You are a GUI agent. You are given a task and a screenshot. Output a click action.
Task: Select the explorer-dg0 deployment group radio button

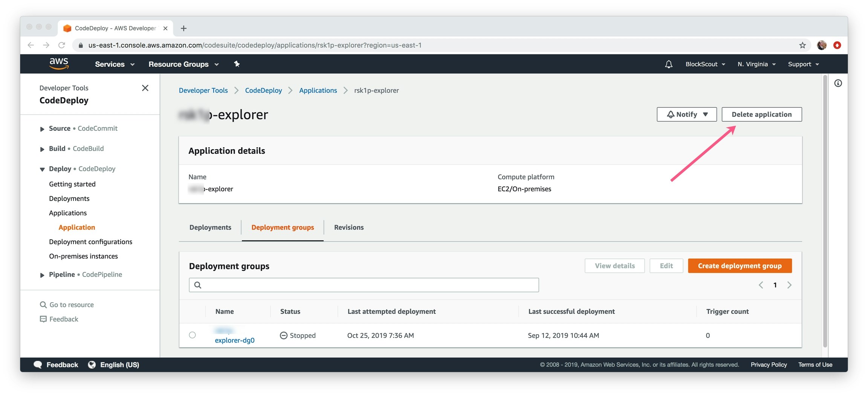[192, 335]
